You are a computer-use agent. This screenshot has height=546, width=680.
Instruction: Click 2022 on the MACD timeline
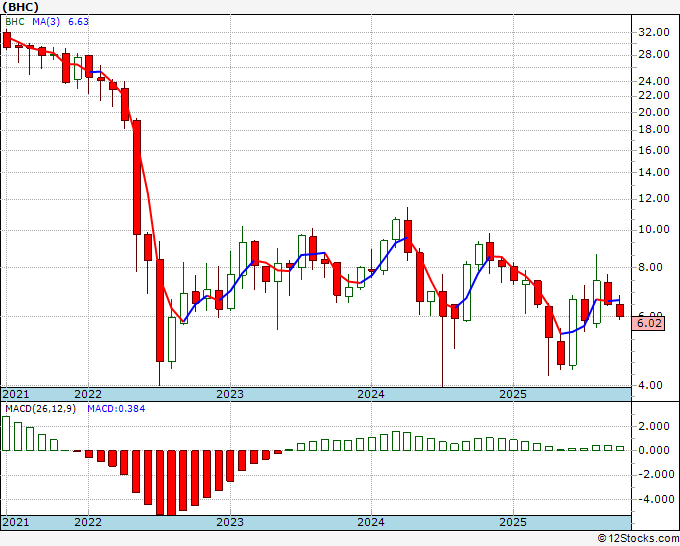point(88,522)
